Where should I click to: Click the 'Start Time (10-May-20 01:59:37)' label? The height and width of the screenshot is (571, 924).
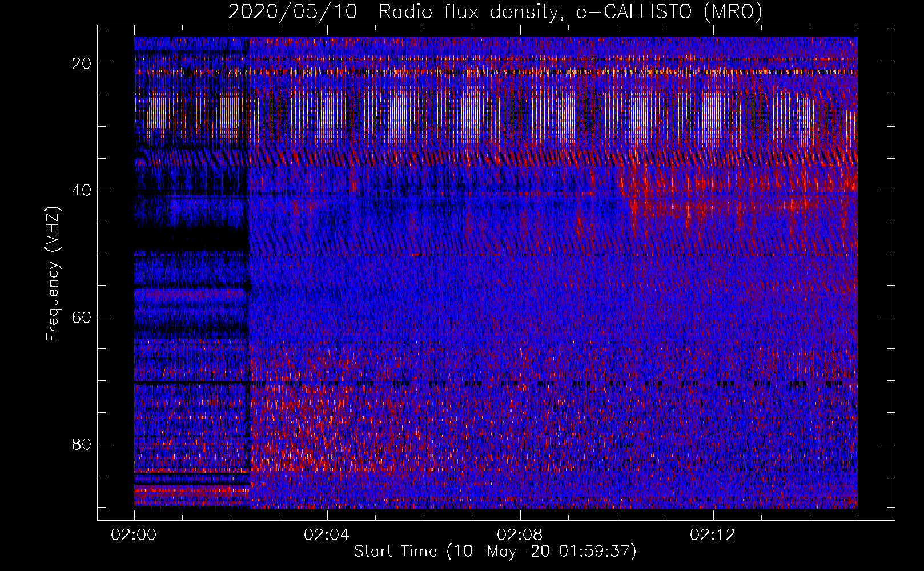coord(495,552)
